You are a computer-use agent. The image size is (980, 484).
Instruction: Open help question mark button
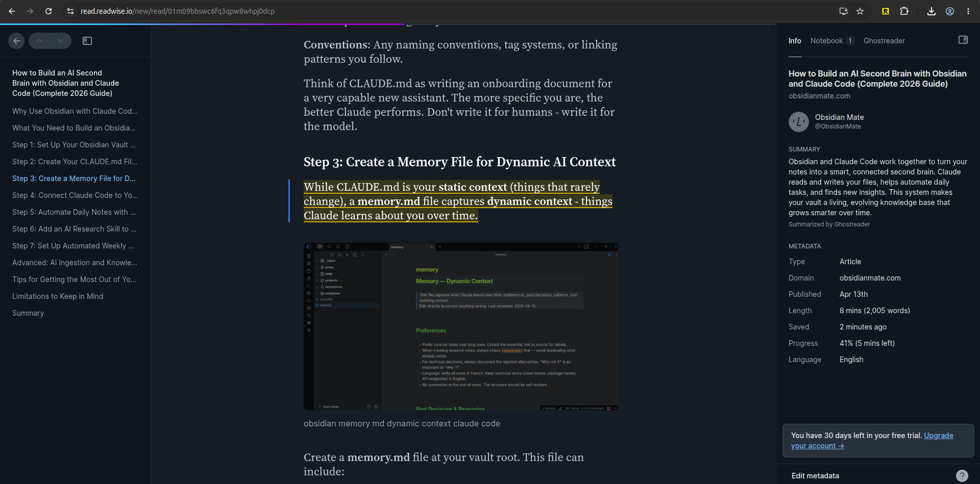pyautogui.click(x=962, y=476)
